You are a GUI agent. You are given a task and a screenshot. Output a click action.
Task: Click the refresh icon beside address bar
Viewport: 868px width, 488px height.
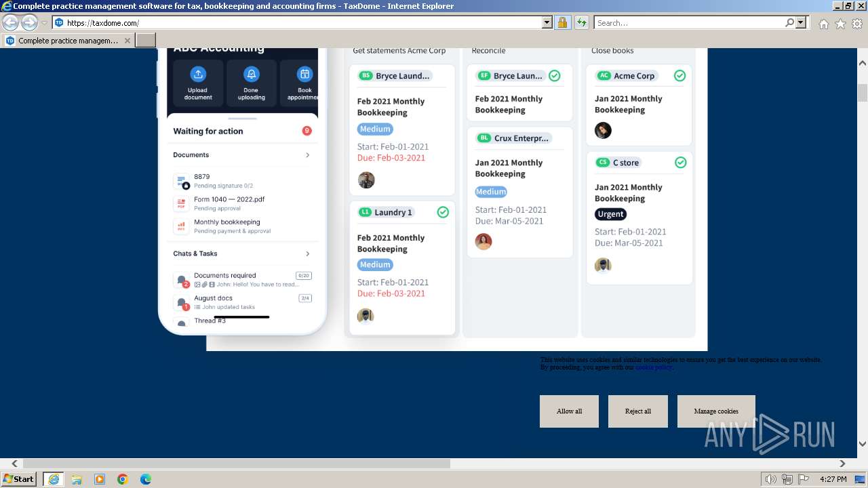[581, 22]
